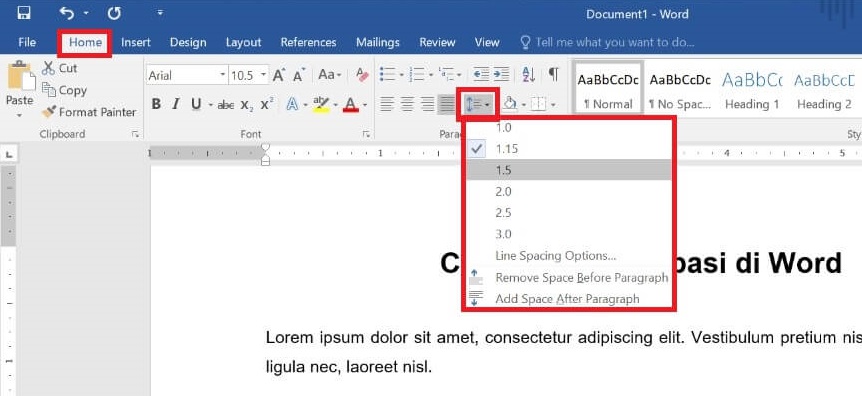Open Line Spacing Options...

pyautogui.click(x=568, y=256)
